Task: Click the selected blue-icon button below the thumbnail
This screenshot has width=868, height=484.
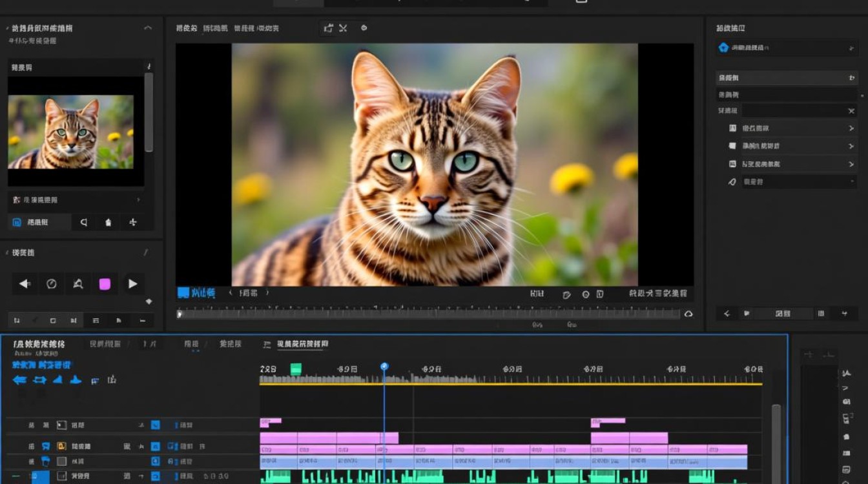Action: [x=39, y=223]
